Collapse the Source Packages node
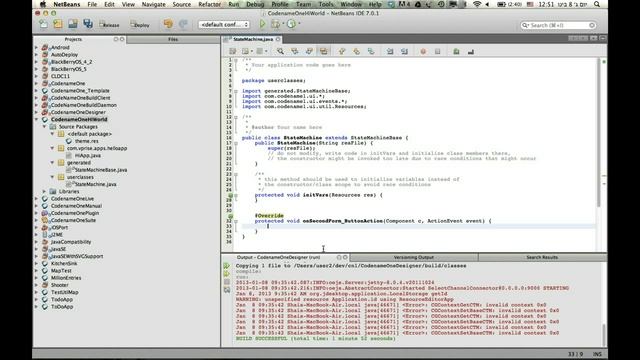640x360 pixels. click(44, 127)
